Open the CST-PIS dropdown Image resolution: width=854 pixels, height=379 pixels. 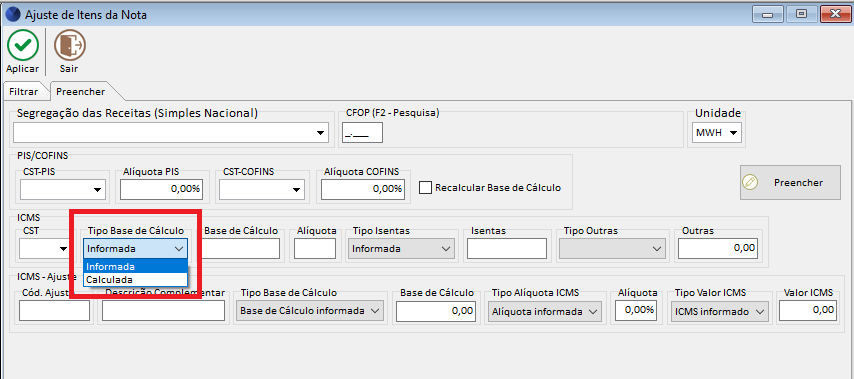(x=63, y=190)
